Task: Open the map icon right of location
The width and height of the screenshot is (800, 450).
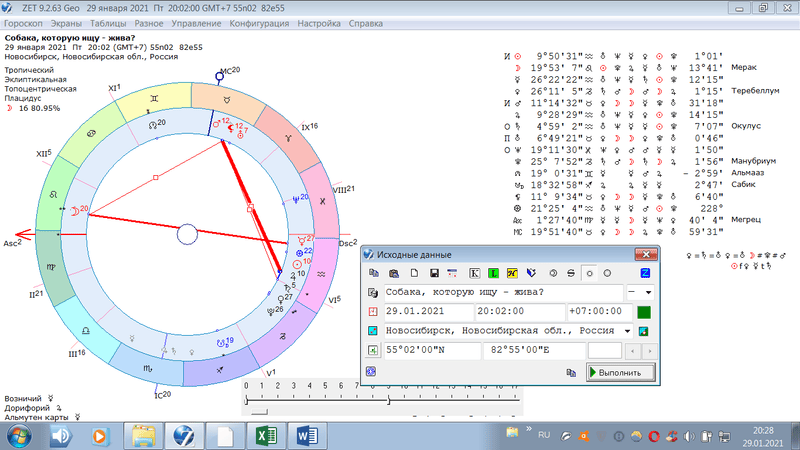Action: (x=644, y=331)
